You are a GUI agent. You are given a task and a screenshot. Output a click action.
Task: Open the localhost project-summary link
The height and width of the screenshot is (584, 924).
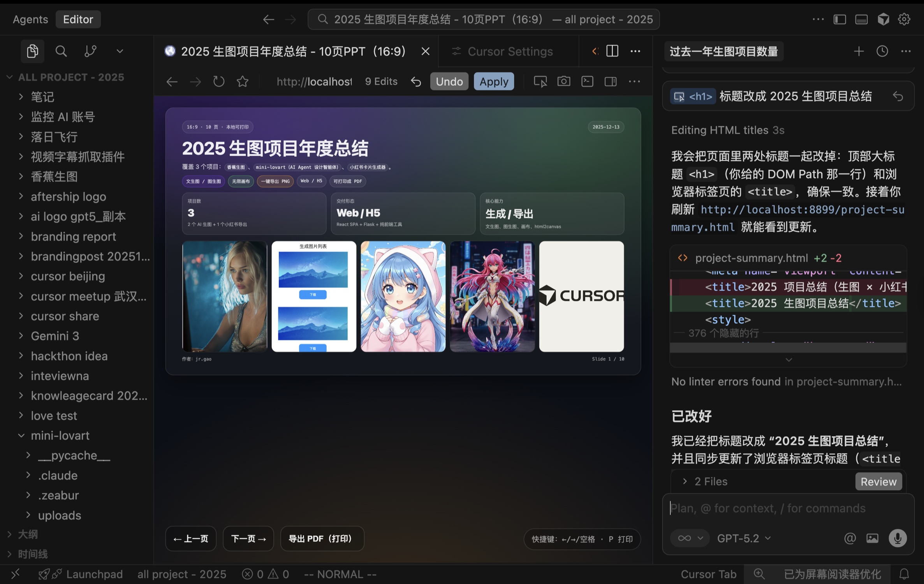(802, 210)
